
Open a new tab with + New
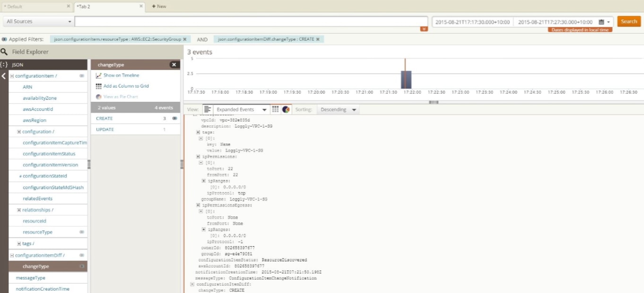tap(159, 7)
